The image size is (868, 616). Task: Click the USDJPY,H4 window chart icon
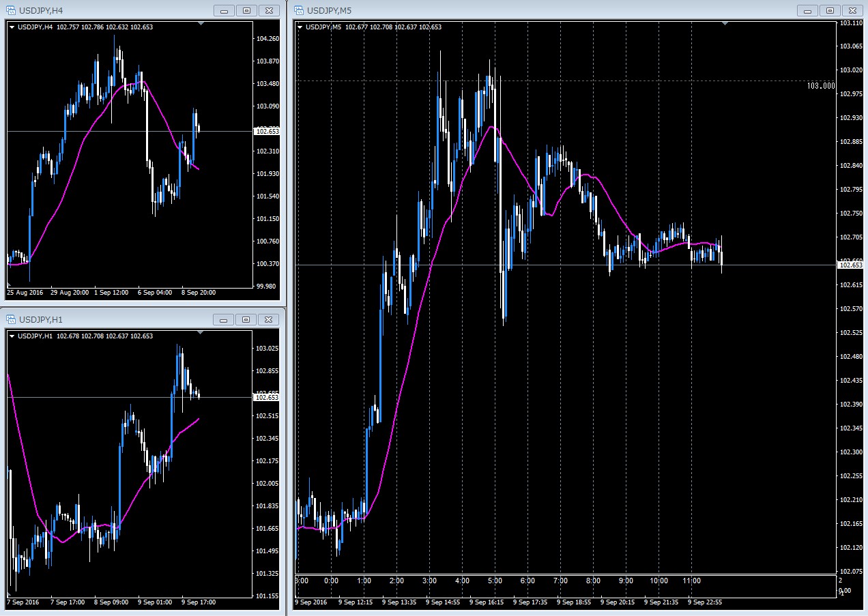pos(11,10)
